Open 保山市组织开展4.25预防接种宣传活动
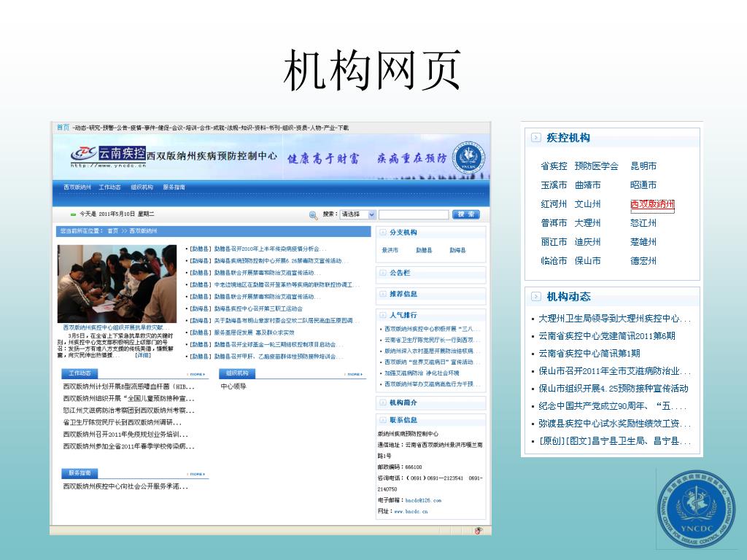 (613, 389)
